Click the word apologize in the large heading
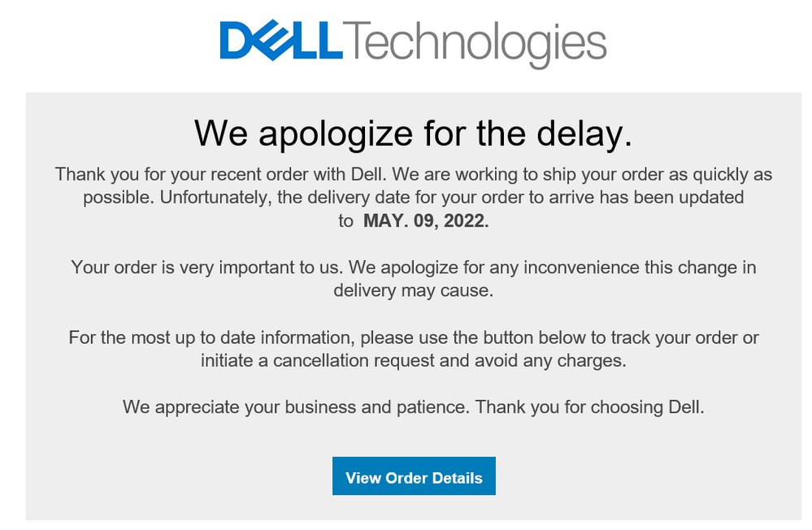The height and width of the screenshot is (530, 812). coord(336,135)
